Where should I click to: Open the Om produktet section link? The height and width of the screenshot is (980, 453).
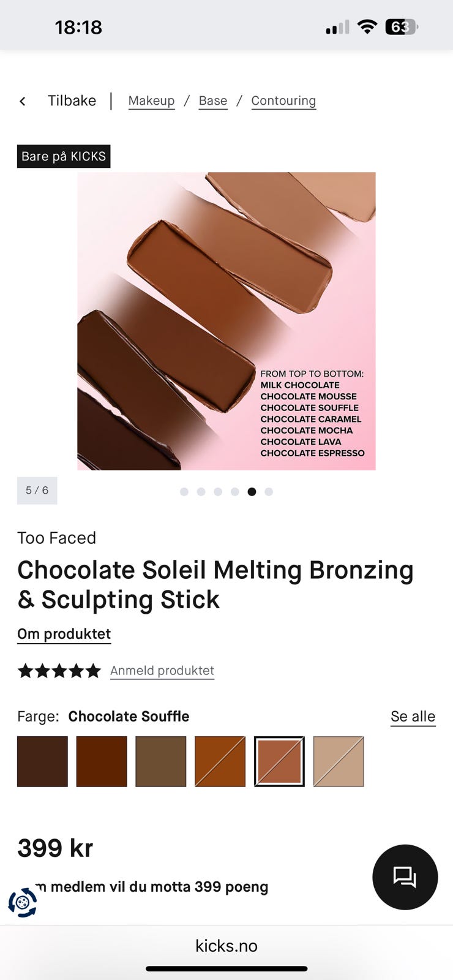coord(64,634)
